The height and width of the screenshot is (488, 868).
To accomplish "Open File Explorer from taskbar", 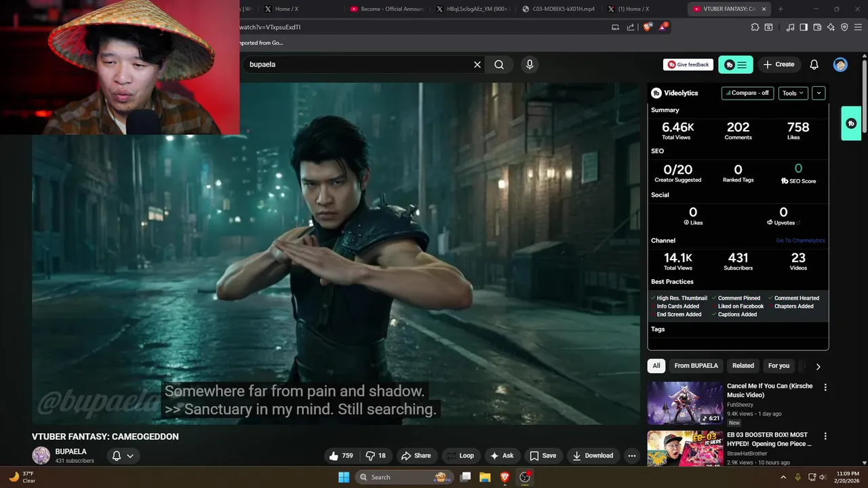I will 485,477.
